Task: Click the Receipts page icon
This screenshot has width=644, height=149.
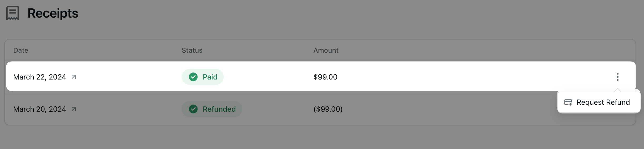Action: (x=13, y=13)
